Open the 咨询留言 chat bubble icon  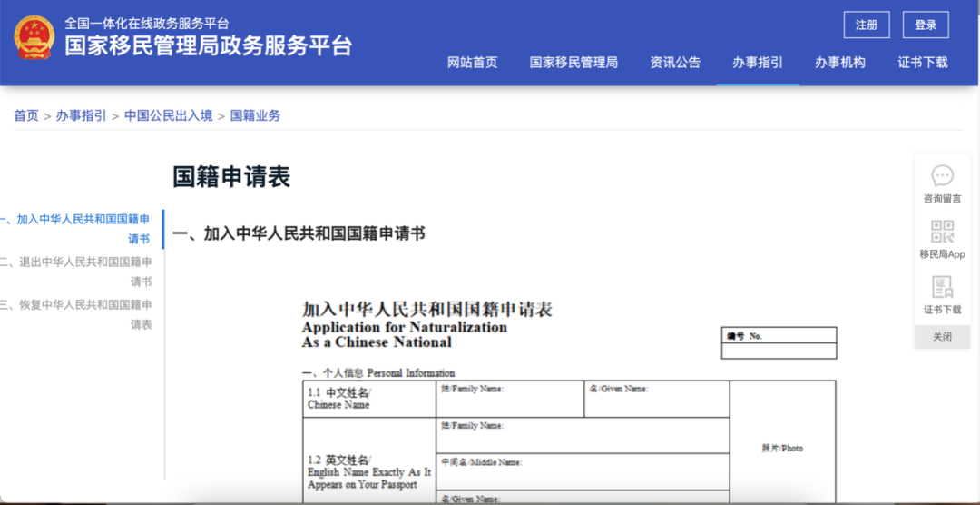(x=942, y=176)
